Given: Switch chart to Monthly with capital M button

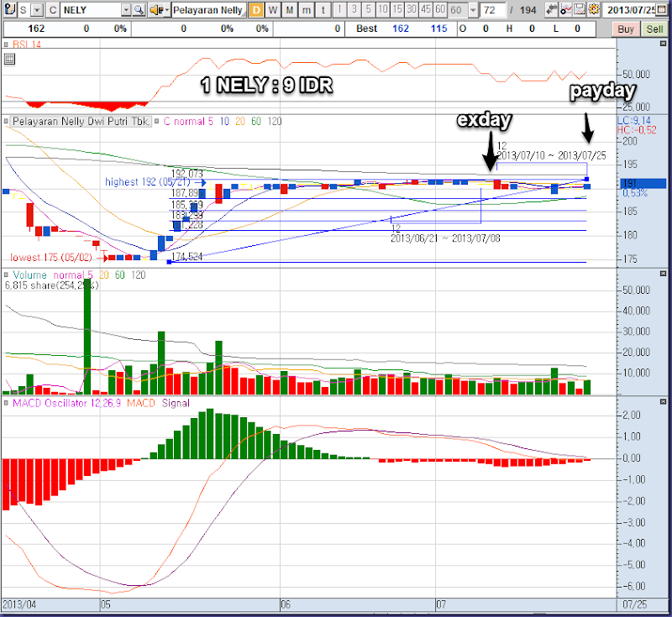Looking at the screenshot, I should tap(290, 10).
